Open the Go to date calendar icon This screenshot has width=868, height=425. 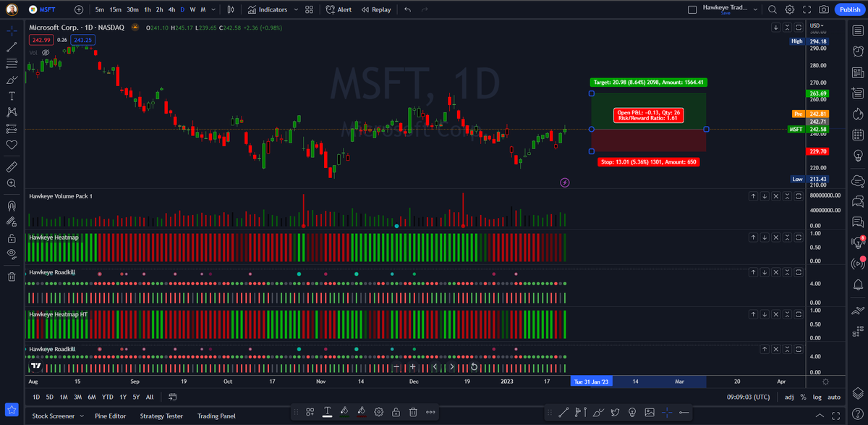tap(172, 397)
